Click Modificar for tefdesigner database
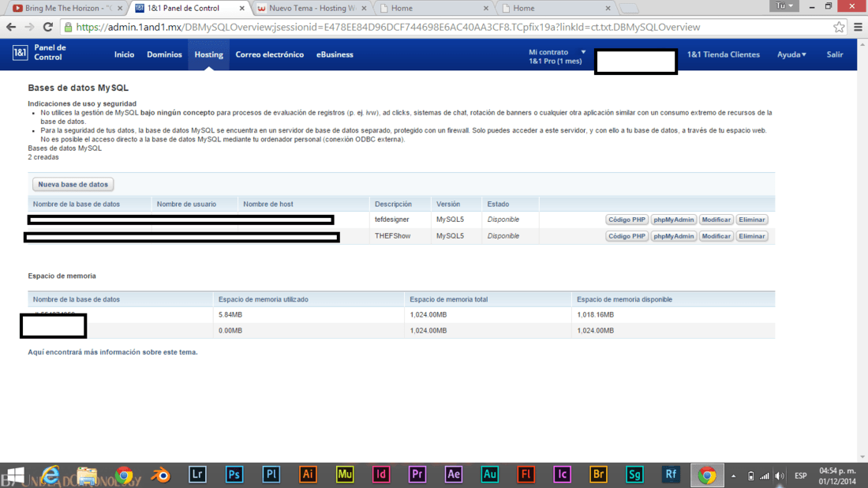Viewport: 868px width, 488px height. click(716, 220)
